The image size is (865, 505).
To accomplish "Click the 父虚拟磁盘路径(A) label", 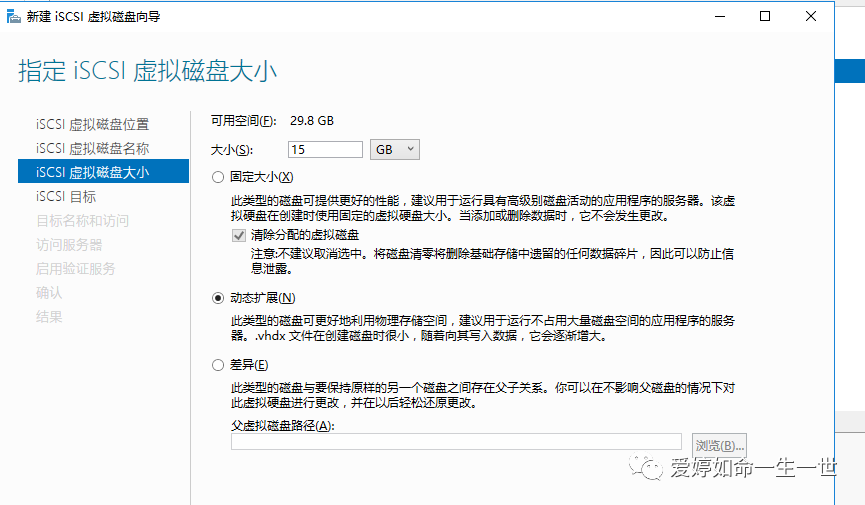I will [282, 426].
